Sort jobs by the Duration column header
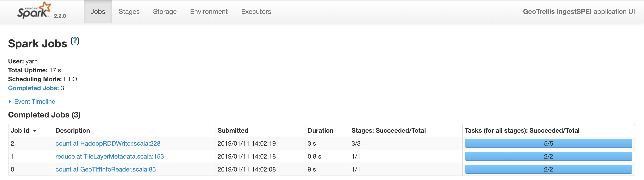The height and width of the screenshot is (180, 644). point(320,130)
